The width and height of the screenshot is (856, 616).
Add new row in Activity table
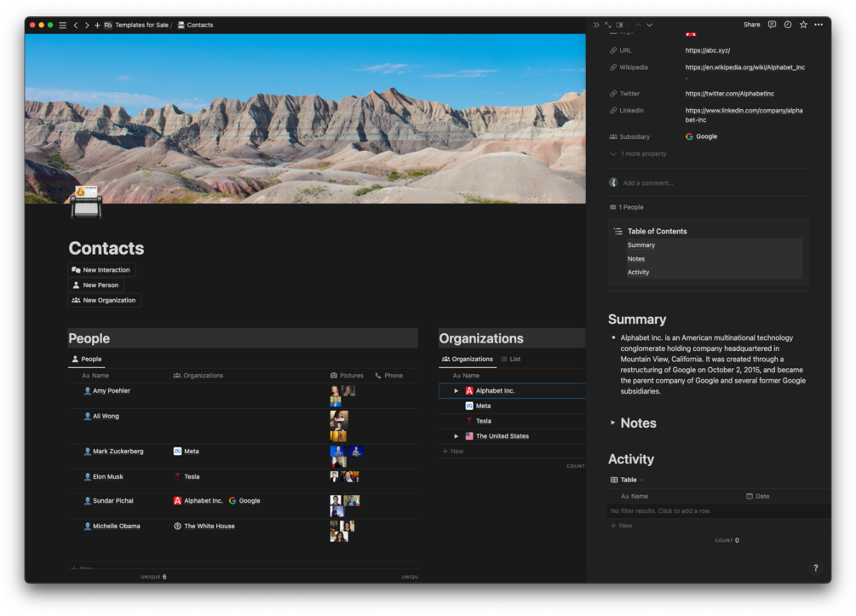pos(621,526)
